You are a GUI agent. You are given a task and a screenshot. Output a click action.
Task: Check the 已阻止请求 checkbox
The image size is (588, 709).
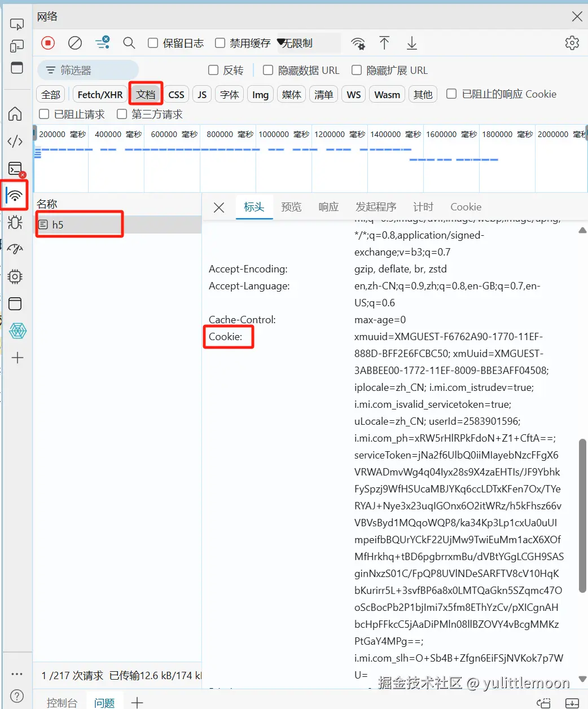coord(44,114)
